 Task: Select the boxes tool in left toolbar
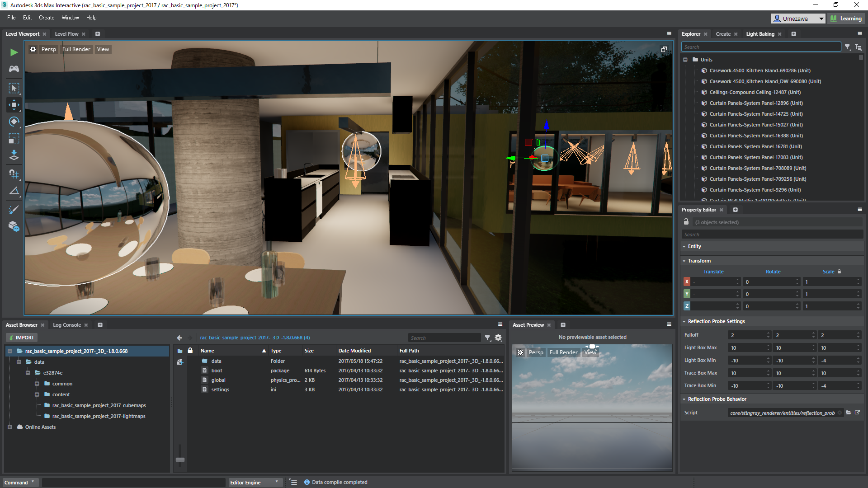click(x=14, y=226)
